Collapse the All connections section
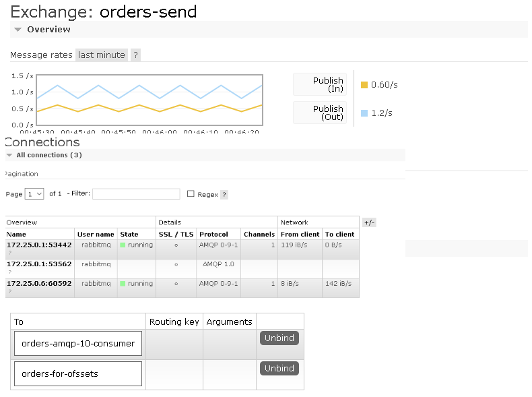Viewport: 532px width, 397px height. pos(9,155)
